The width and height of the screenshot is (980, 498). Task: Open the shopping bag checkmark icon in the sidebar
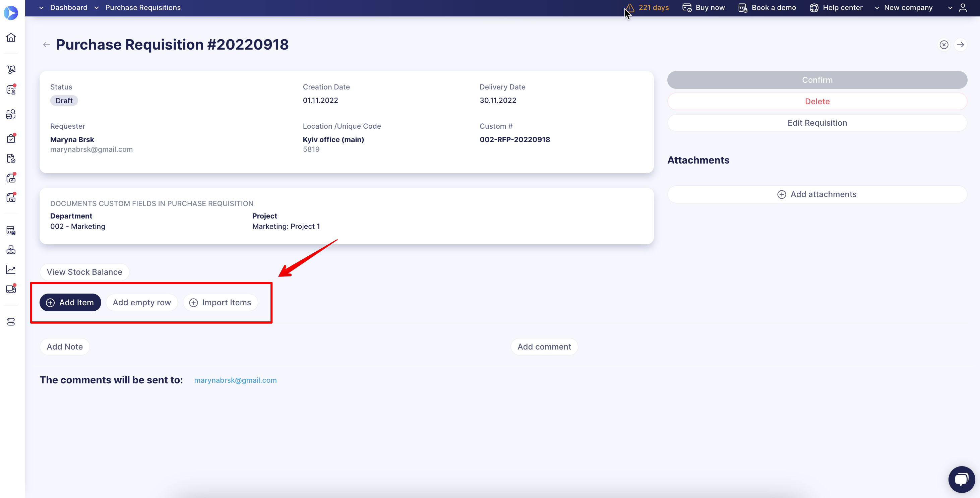(11, 138)
